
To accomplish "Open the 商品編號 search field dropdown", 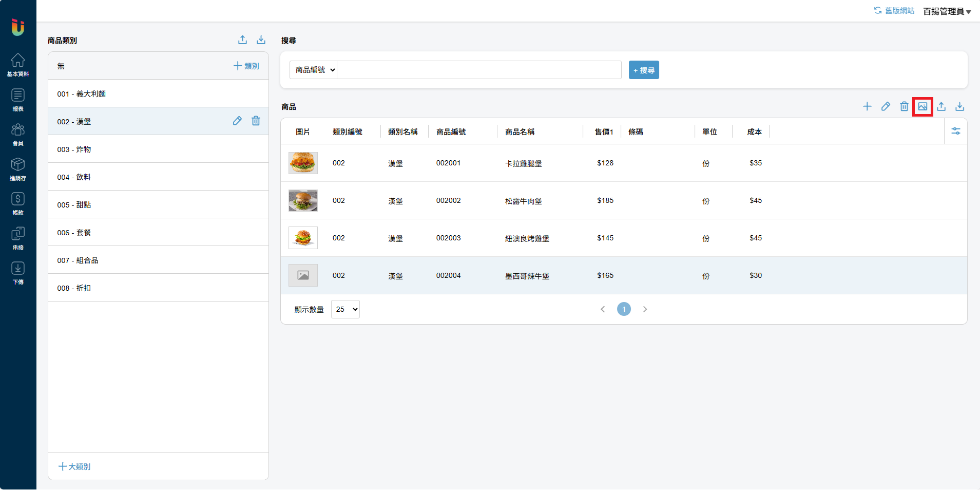I will 314,70.
